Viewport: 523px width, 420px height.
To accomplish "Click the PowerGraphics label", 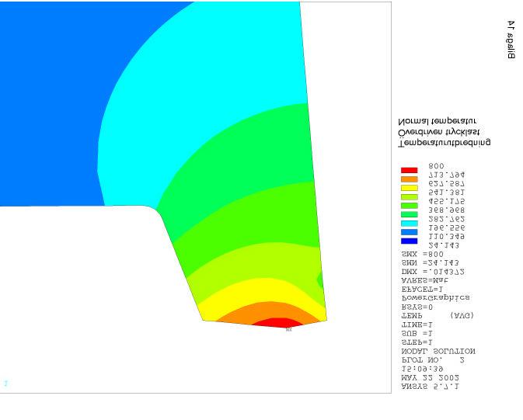I will coord(436,297).
